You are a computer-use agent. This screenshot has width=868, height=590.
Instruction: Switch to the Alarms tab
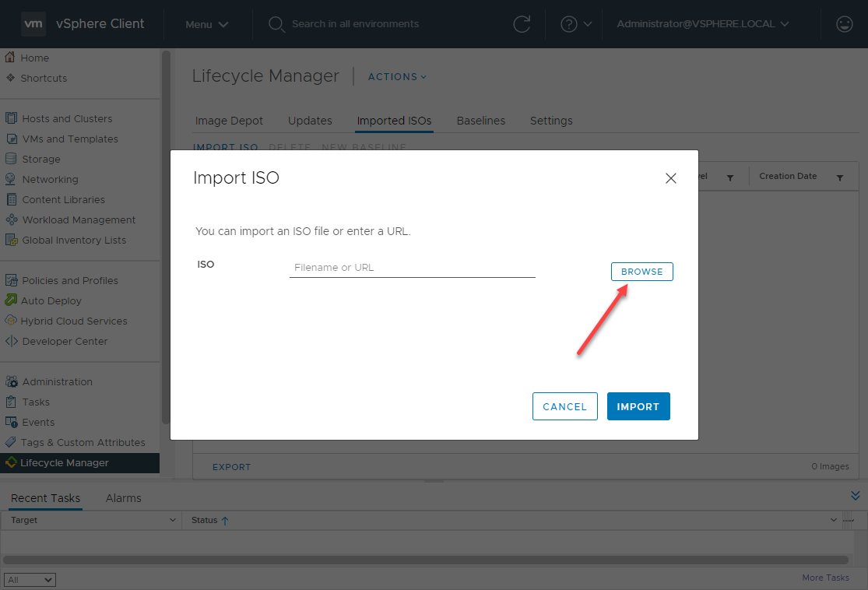click(124, 498)
